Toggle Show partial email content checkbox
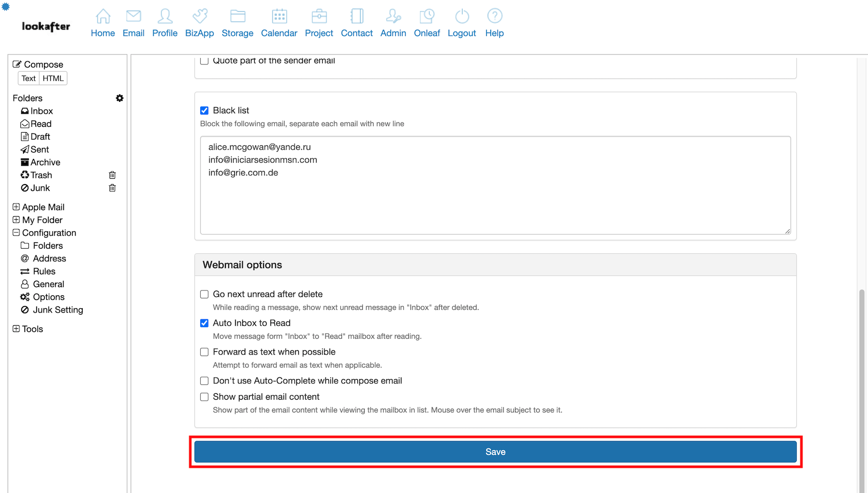868x493 pixels. pyautogui.click(x=204, y=397)
